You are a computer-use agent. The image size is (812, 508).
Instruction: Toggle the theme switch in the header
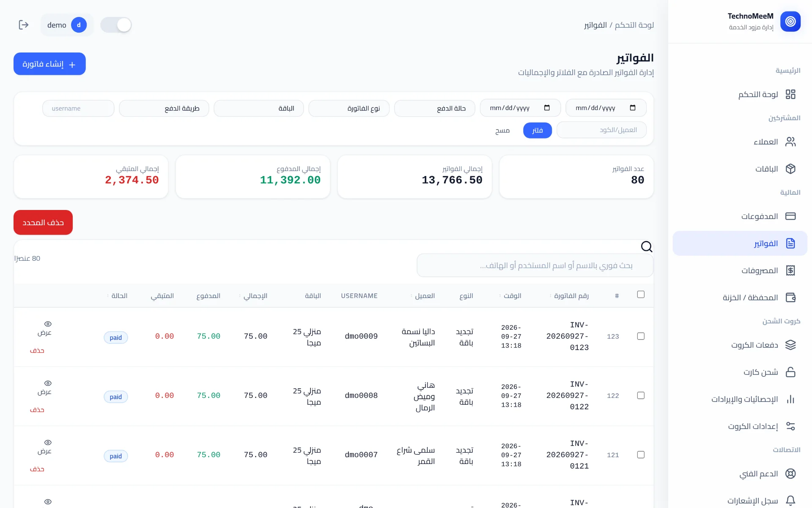116,25
